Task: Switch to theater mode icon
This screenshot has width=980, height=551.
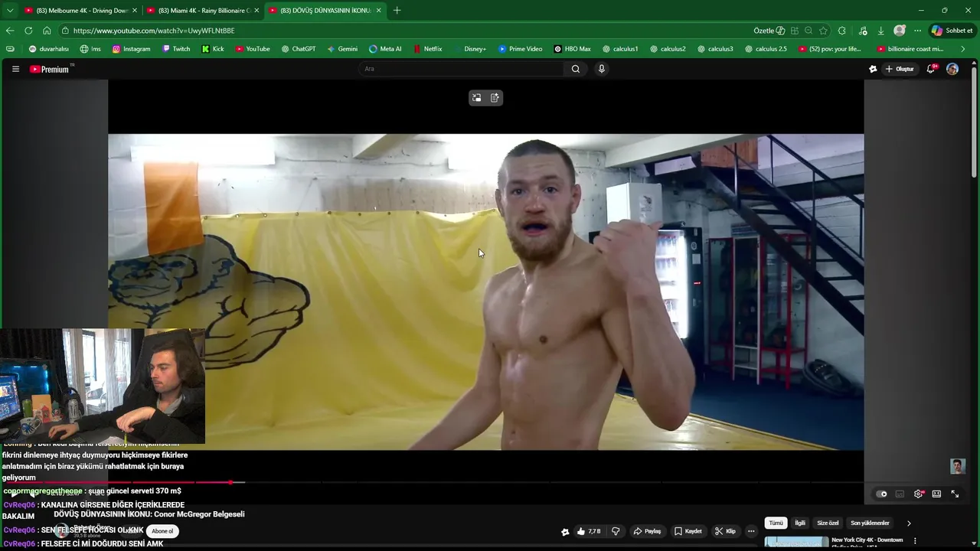Action: point(936,494)
